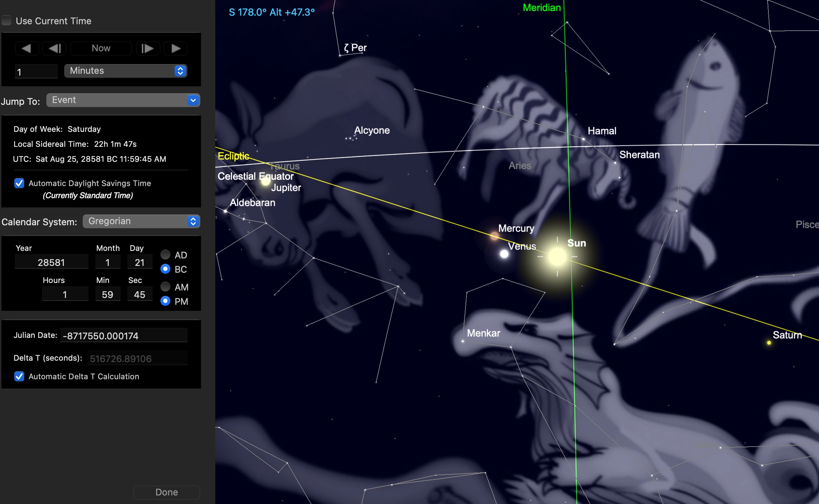Click the Sun in the sky
The height and width of the screenshot is (504, 819).
pyautogui.click(x=557, y=257)
